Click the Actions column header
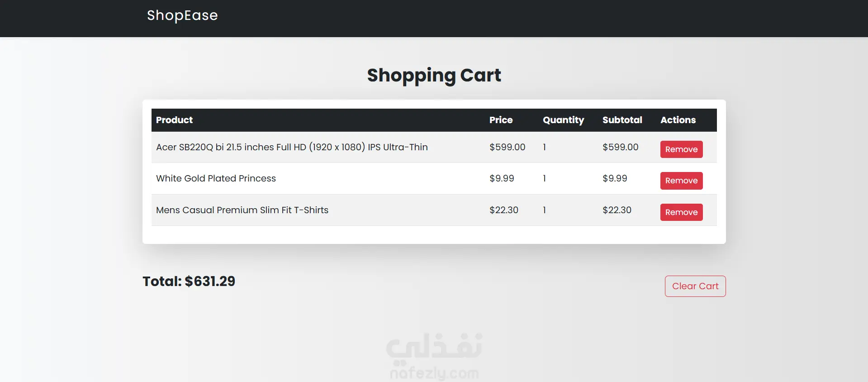This screenshot has width=868, height=382. click(678, 120)
